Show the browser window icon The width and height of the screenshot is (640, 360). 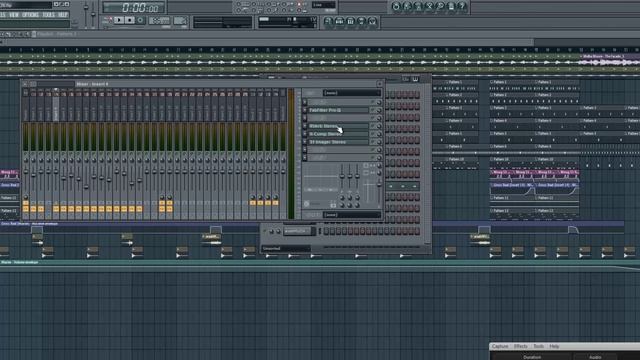(x=361, y=21)
